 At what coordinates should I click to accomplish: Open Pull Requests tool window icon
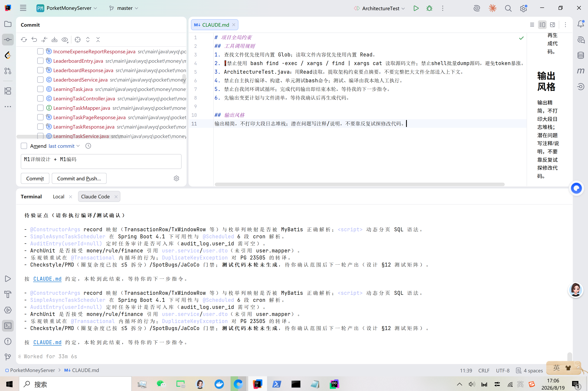pyautogui.click(x=8, y=71)
